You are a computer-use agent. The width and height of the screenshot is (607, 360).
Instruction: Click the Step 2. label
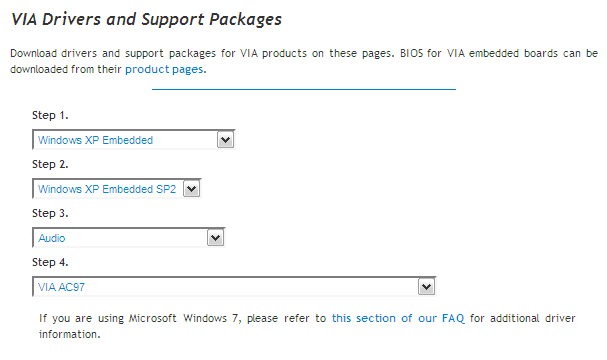pos(50,164)
